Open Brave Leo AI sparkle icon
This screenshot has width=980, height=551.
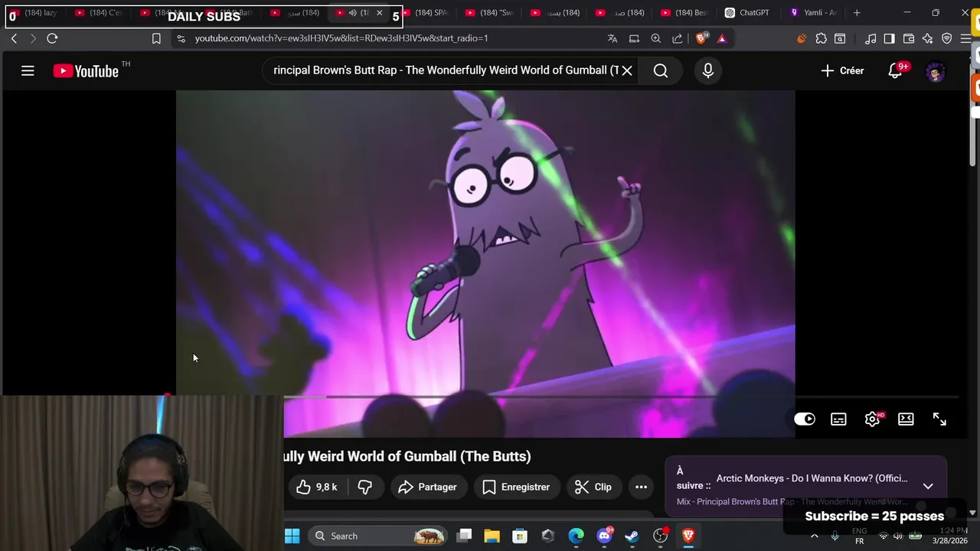[x=927, y=38]
